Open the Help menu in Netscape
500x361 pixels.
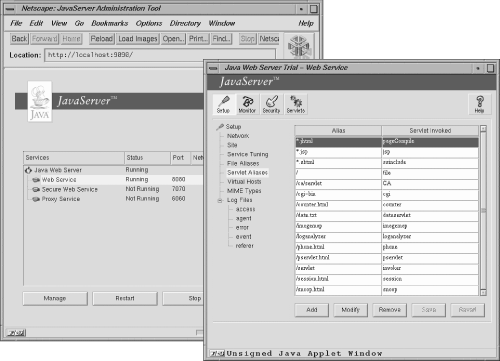coord(306,23)
